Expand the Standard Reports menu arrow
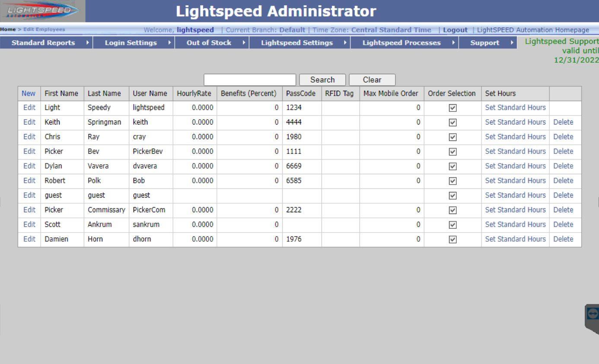This screenshot has height=364, width=599. pyautogui.click(x=87, y=42)
